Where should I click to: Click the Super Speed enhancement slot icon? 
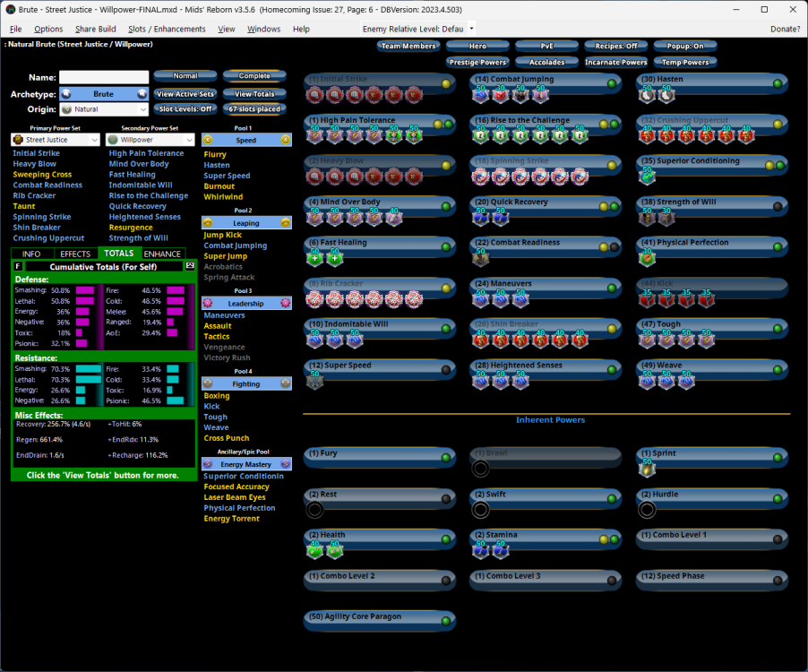(314, 382)
